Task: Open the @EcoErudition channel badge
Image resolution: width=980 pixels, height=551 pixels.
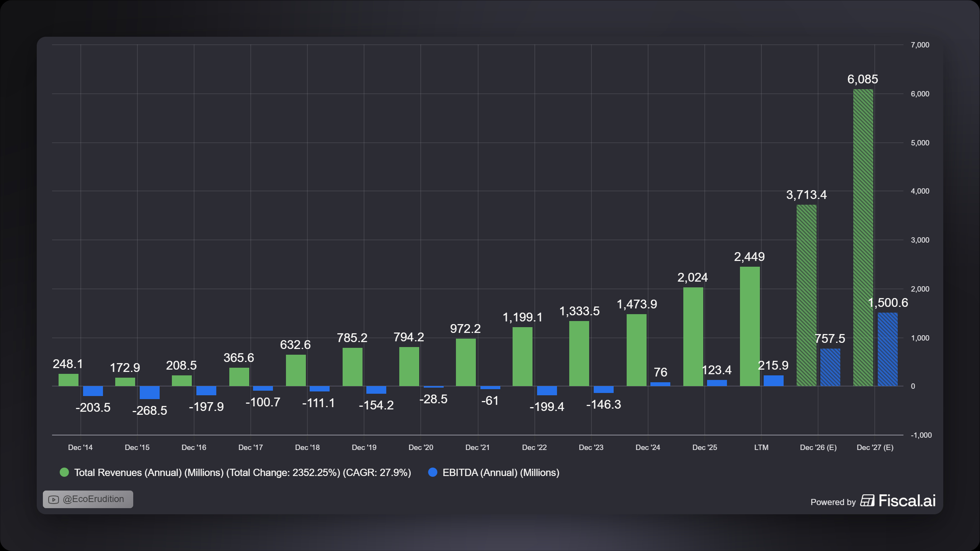Action: 88,499
